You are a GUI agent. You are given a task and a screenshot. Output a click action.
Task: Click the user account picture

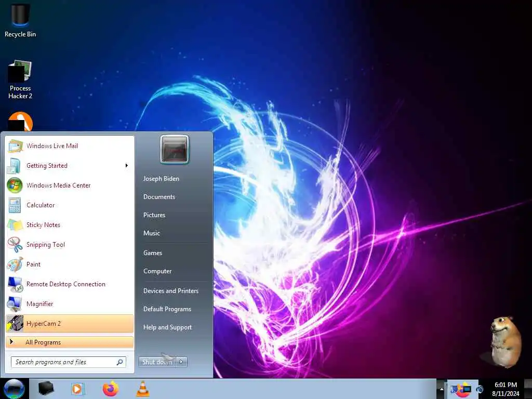(x=175, y=149)
